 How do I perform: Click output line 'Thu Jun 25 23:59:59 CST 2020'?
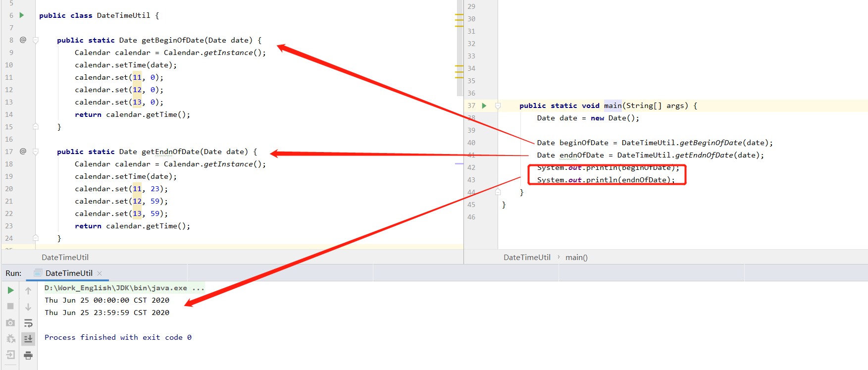coord(107,313)
